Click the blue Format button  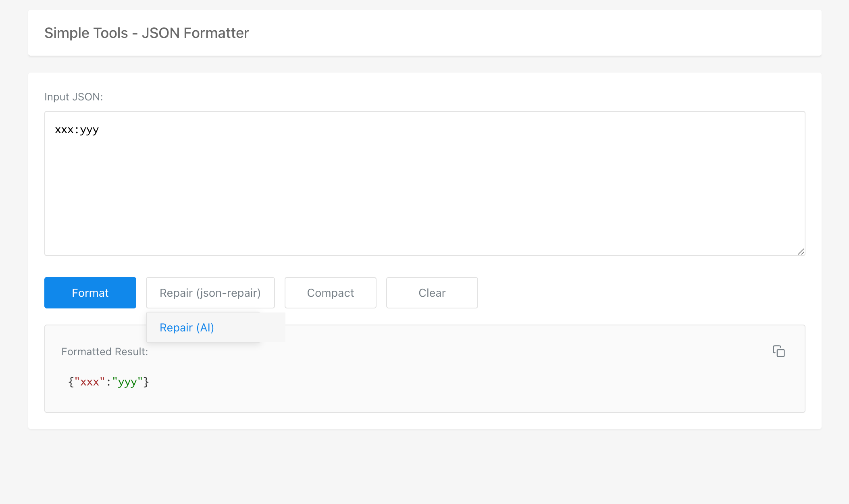90,293
